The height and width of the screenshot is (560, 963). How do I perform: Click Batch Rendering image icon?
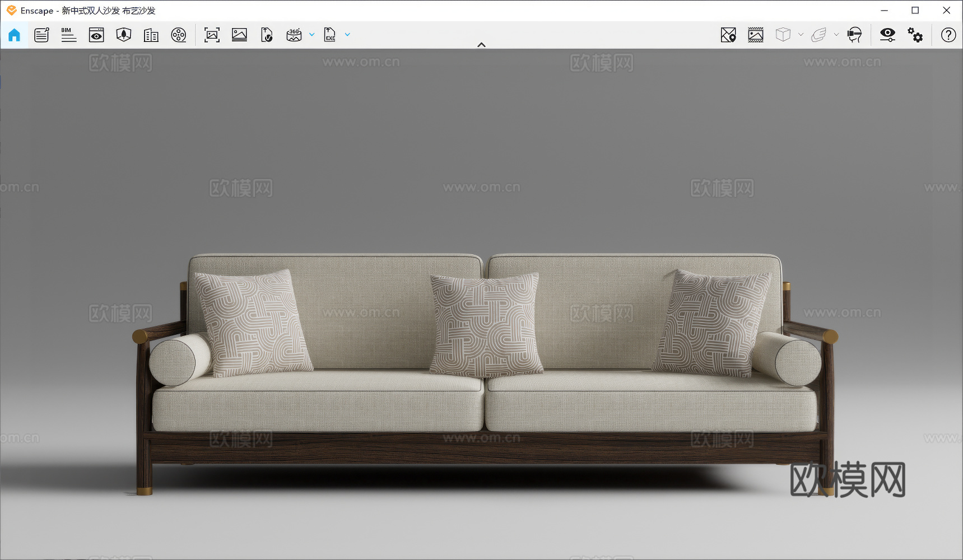pyautogui.click(x=239, y=35)
